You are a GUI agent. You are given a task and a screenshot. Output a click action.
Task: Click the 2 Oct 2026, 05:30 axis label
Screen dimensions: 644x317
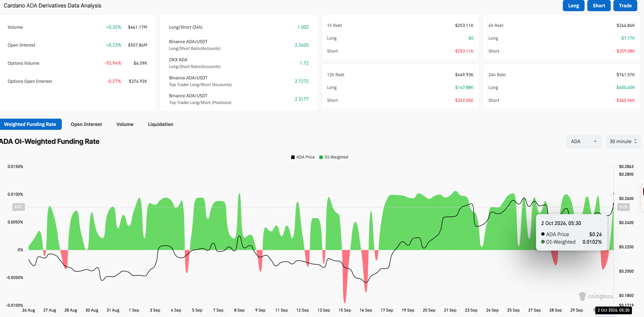pos(613,310)
